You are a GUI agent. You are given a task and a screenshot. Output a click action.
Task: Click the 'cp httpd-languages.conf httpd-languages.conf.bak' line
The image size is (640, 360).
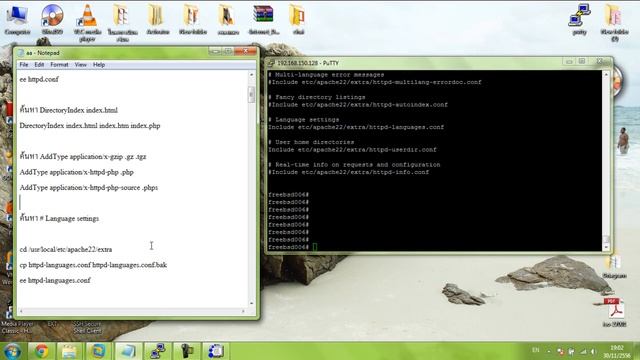pyautogui.click(x=93, y=265)
